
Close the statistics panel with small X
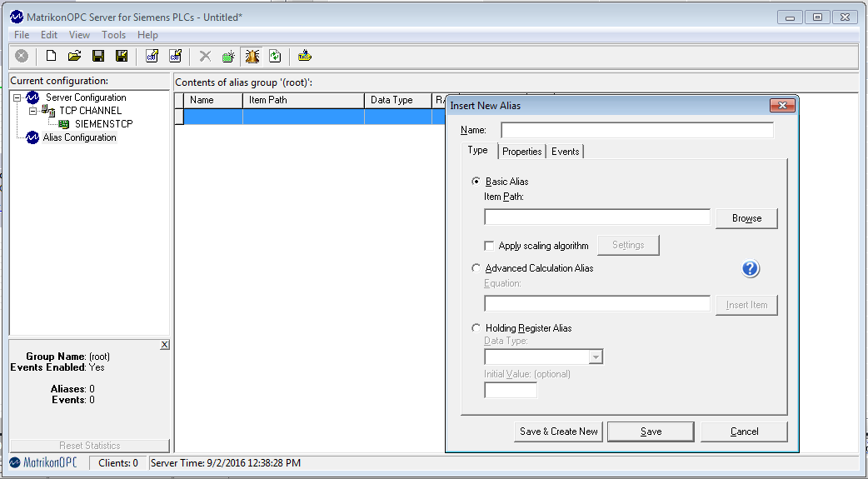(164, 344)
